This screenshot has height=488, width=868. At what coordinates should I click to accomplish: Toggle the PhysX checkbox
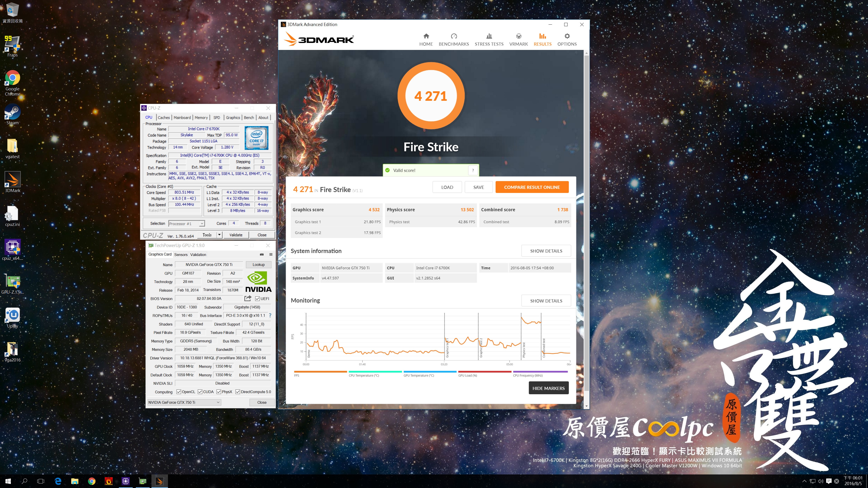(x=219, y=392)
